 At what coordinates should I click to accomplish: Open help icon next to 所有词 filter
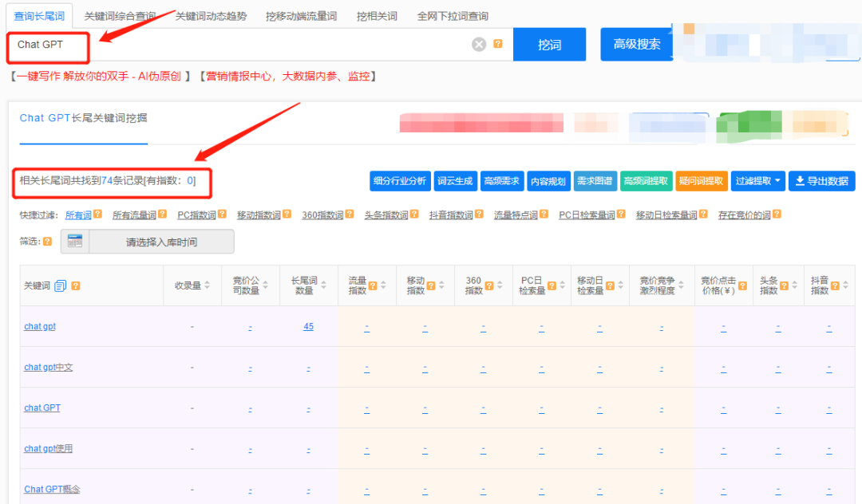coord(97,214)
